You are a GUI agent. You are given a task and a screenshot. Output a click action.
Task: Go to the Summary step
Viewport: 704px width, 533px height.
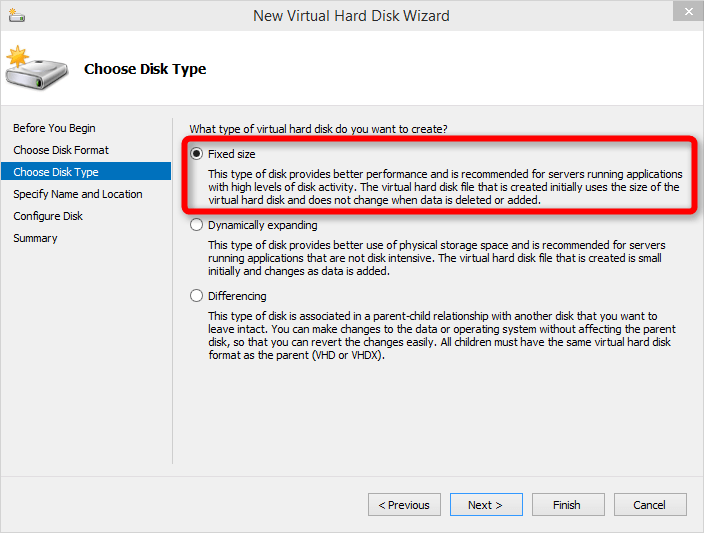click(35, 238)
